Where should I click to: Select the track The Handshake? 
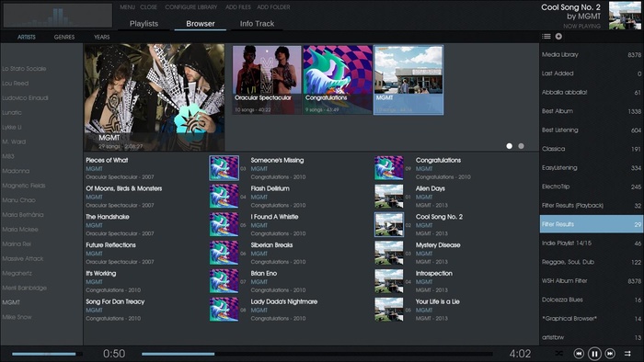pyautogui.click(x=108, y=217)
